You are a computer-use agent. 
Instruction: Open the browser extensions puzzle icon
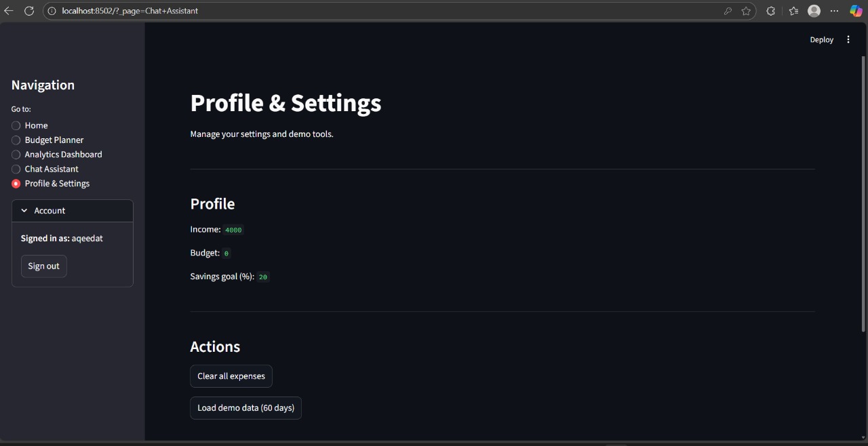[x=771, y=11]
